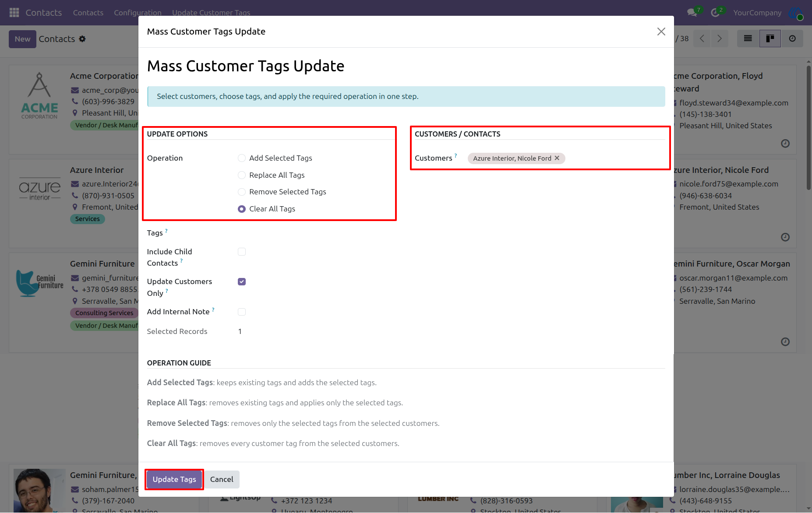Click the Tags field help icon
The height and width of the screenshot is (513, 812).
pyautogui.click(x=166, y=231)
